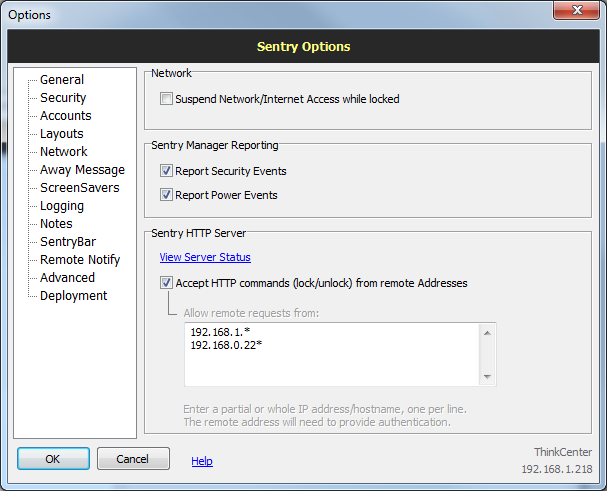
Task: Go to the Accounts section
Action: click(x=66, y=116)
